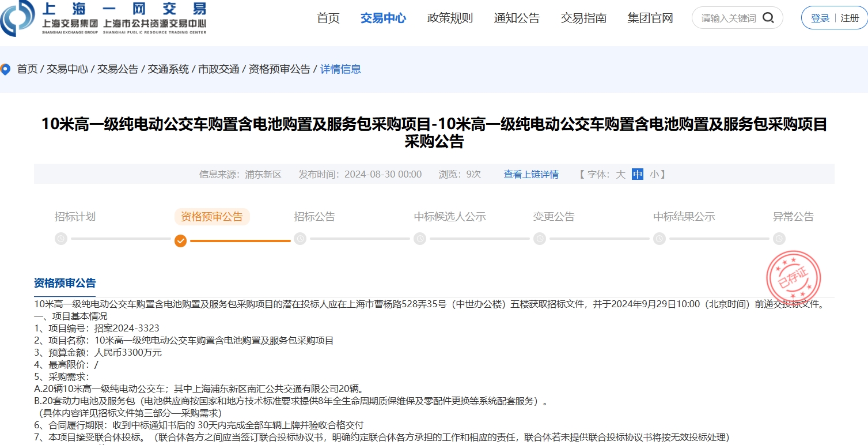Click the clock icon under 招标公告
The height and width of the screenshot is (445, 868).
click(300, 239)
